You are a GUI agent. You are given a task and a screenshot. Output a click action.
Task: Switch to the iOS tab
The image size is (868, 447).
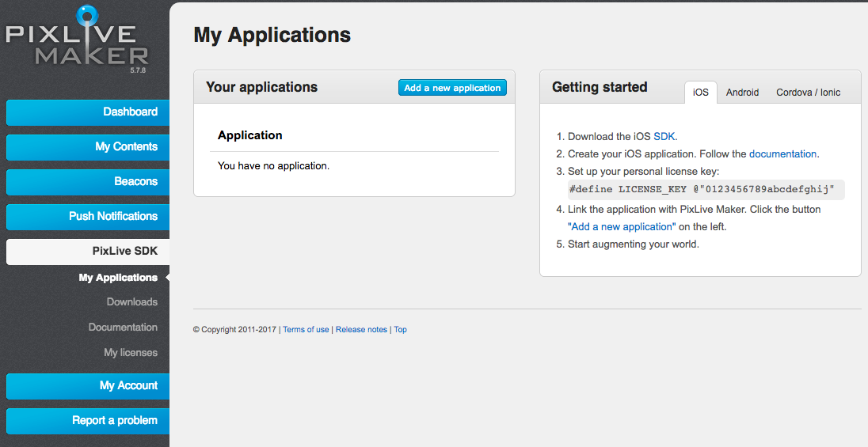(700, 93)
